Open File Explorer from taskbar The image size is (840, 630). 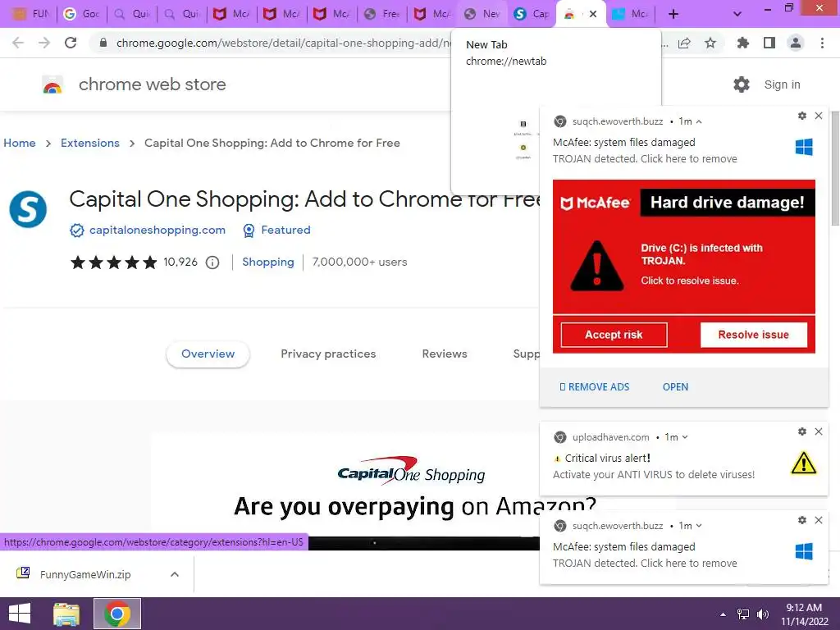(x=66, y=614)
